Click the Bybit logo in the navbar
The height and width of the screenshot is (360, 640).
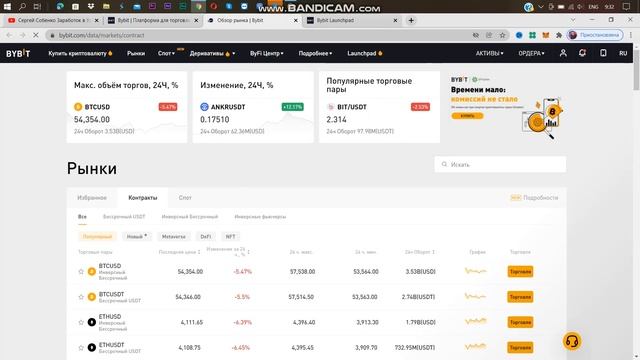(x=18, y=53)
